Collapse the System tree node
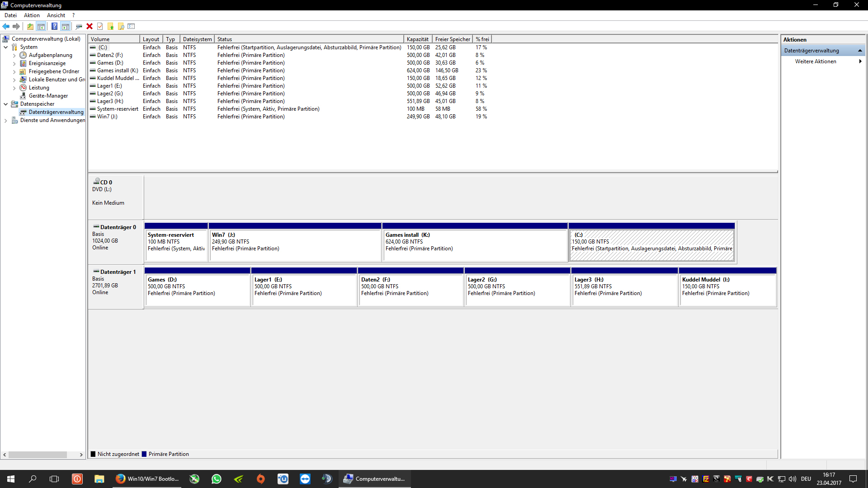The width and height of the screenshot is (868, 488). tap(5, 47)
